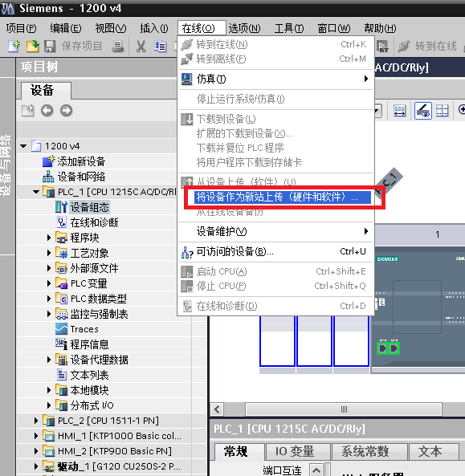Collapse the 端口互连 section arrow
The height and width of the screenshot is (476, 465).
(x=316, y=470)
